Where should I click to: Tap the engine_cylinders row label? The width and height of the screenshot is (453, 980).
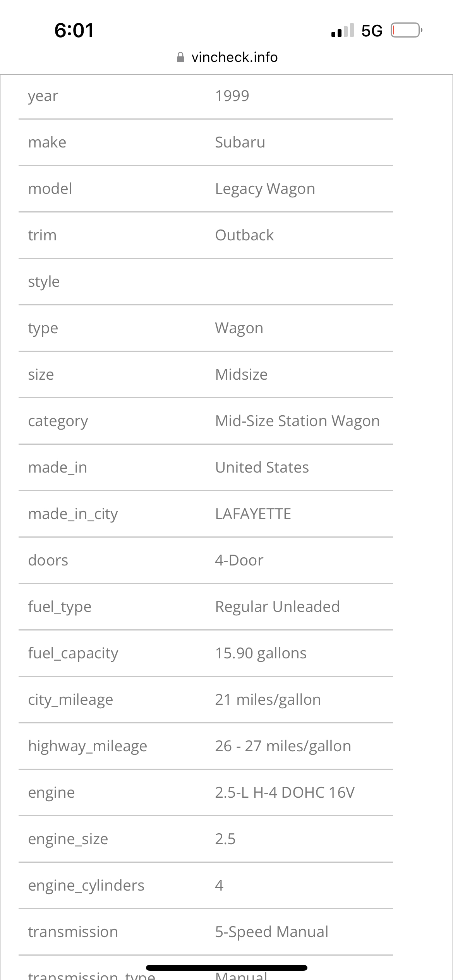click(86, 886)
